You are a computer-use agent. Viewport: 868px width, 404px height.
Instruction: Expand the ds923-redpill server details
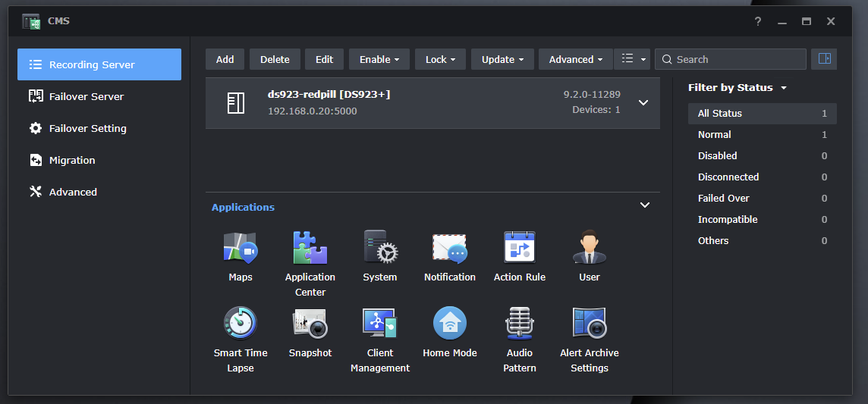(x=643, y=102)
